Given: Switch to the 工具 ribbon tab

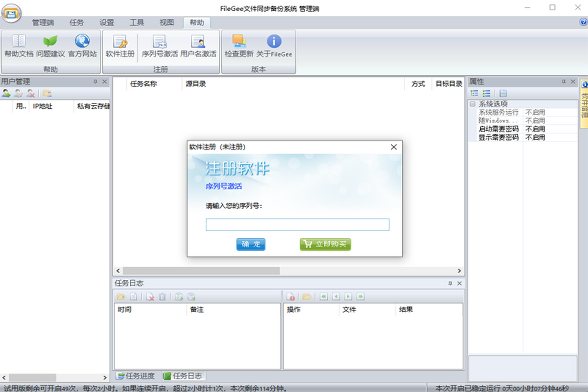Looking at the screenshot, I should click(137, 23).
